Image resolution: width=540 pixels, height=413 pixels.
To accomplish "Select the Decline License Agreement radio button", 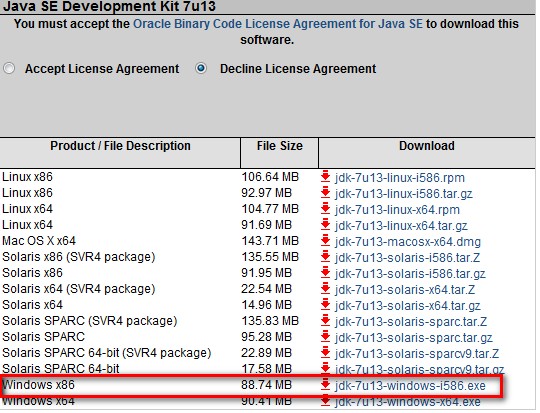I will [x=201, y=68].
